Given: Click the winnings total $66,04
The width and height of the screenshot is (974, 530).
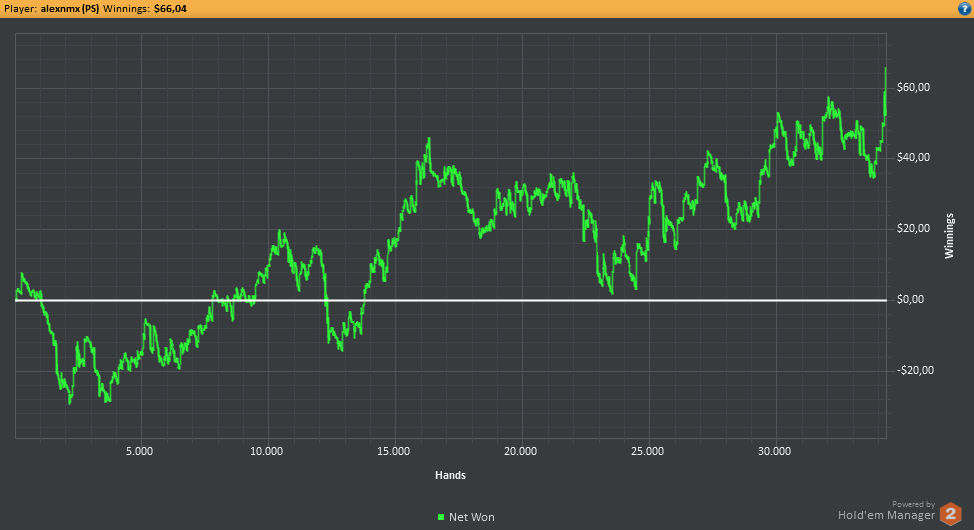Looking at the screenshot, I should click(x=170, y=9).
